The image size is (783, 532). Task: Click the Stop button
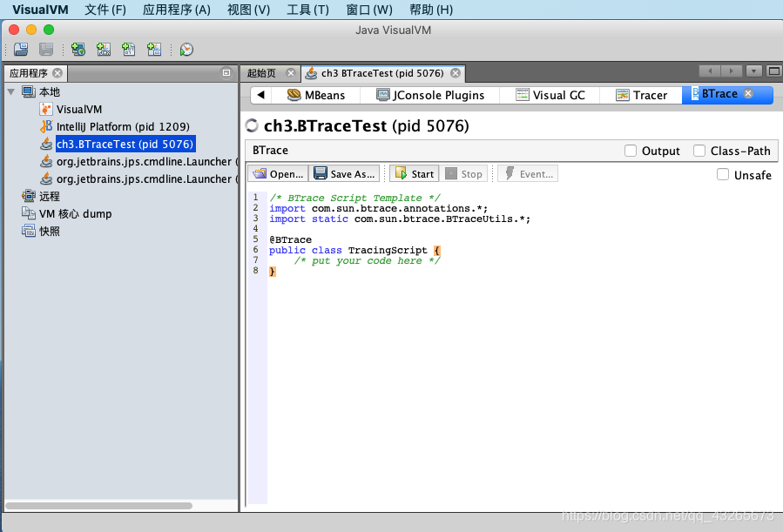[x=464, y=173]
